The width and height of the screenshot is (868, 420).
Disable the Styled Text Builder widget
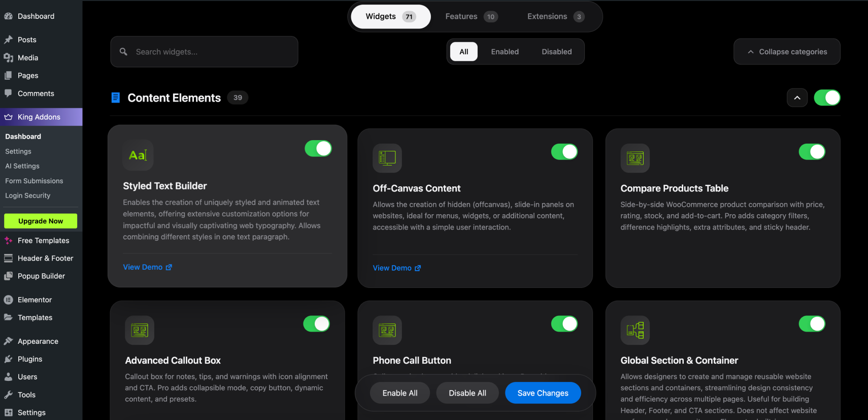318,148
